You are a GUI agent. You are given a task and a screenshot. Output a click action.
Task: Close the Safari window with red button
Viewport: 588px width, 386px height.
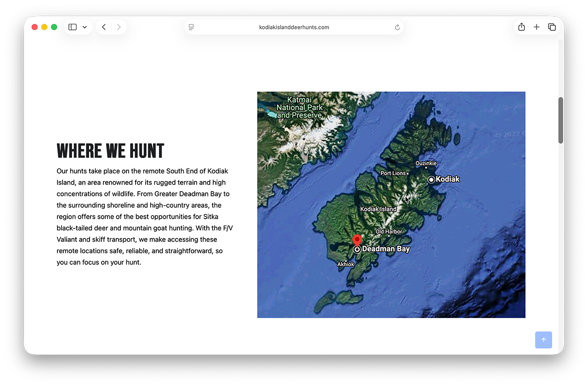[34, 27]
